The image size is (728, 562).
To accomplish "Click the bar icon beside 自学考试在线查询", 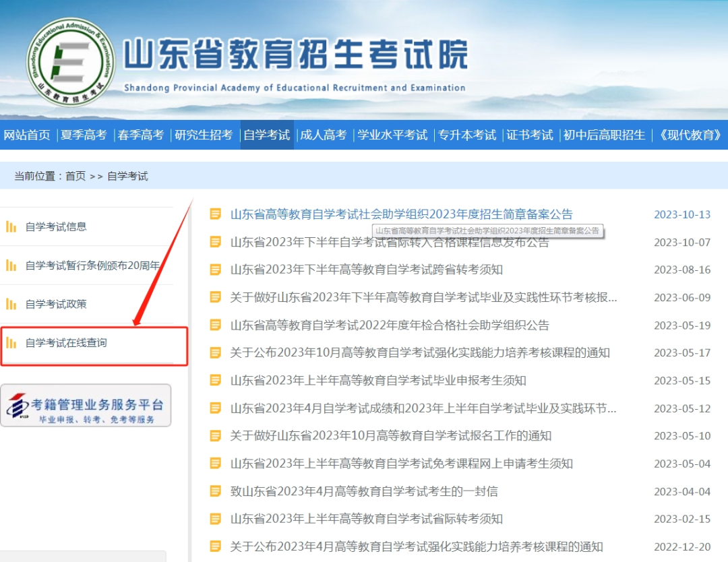I will [x=11, y=342].
